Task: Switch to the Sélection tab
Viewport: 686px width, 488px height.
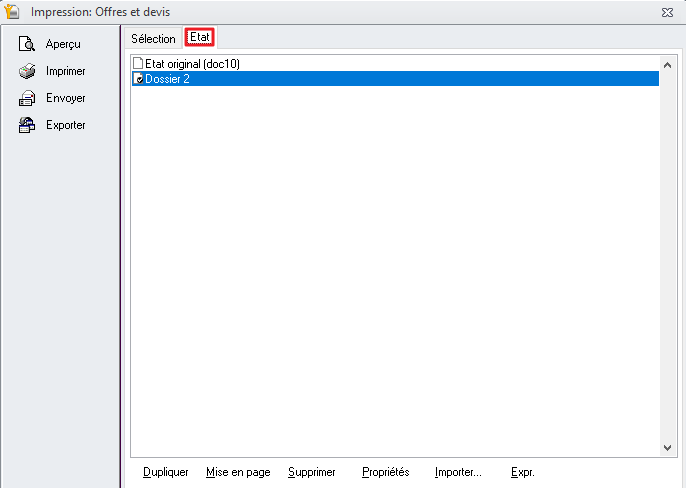Action: [x=153, y=39]
